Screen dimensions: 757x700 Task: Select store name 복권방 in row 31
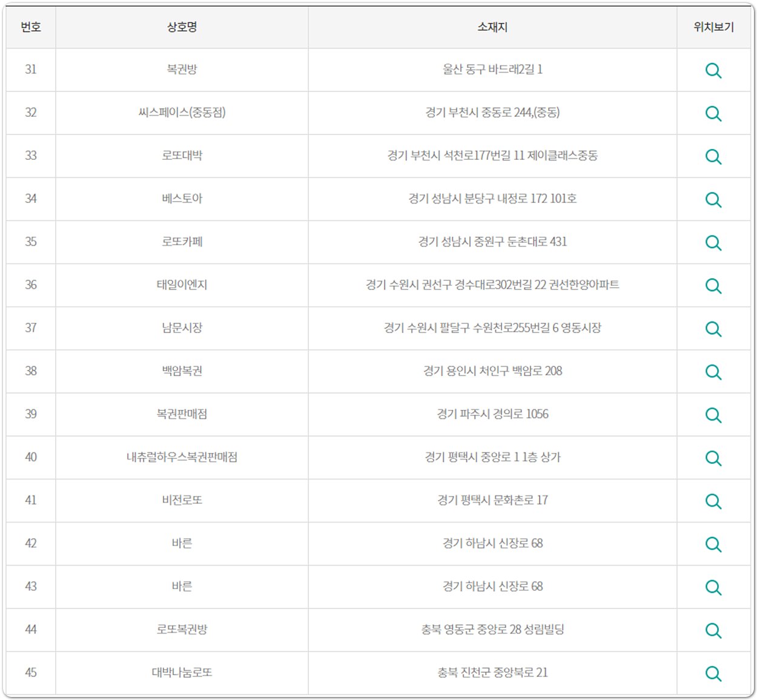(x=182, y=69)
